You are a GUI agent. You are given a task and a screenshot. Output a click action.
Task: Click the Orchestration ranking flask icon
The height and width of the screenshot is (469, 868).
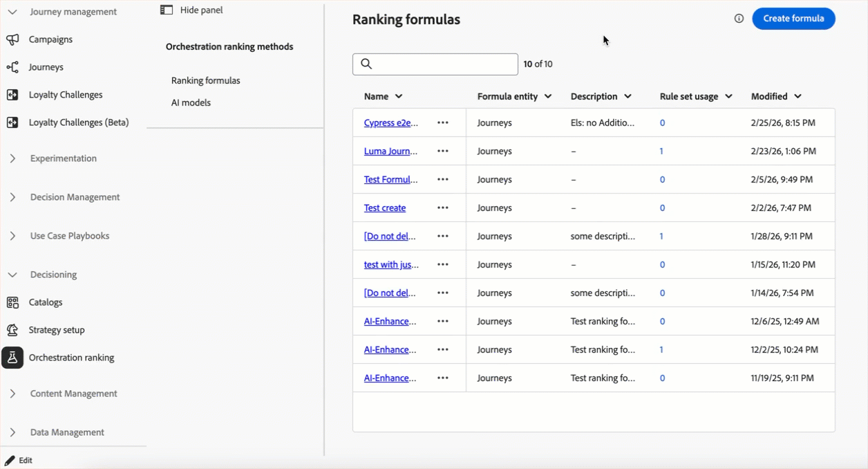click(12, 358)
